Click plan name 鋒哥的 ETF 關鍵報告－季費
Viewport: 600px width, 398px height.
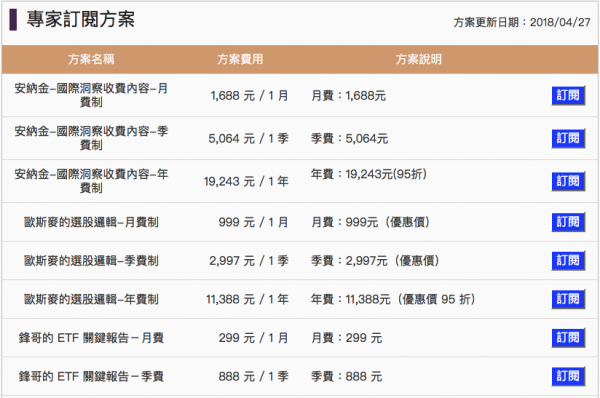(x=91, y=377)
